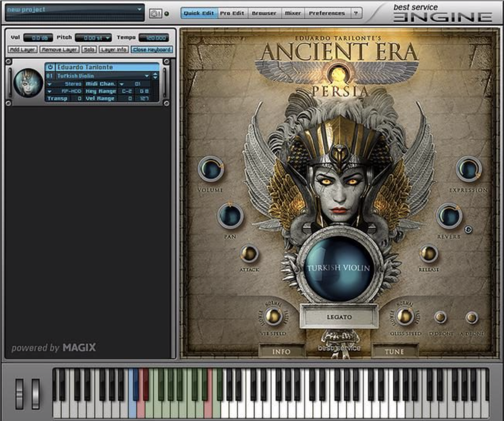Click the pitch bend wheel beside keyboard
This screenshot has width=504, height=421.
[19, 394]
